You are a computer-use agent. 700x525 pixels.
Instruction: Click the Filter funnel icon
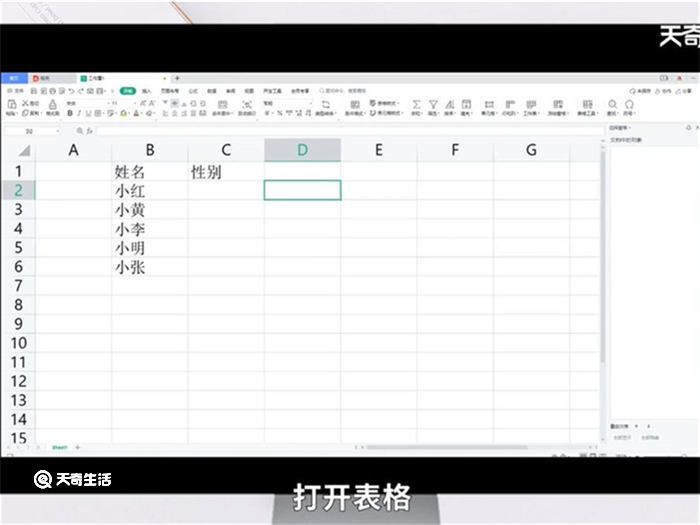pyautogui.click(x=433, y=104)
